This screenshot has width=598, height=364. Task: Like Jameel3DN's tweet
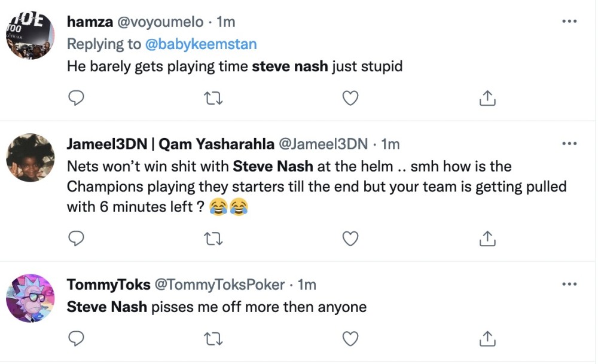pos(350,239)
